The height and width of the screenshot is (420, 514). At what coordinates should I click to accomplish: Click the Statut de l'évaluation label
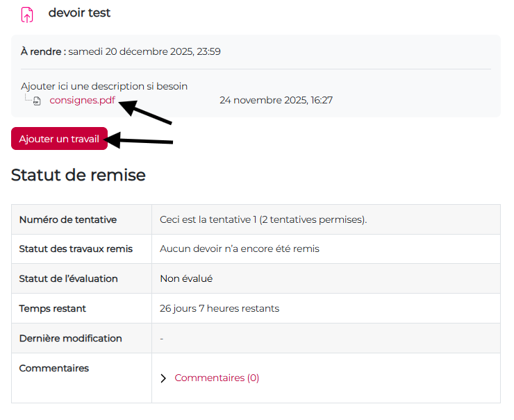[68, 278]
